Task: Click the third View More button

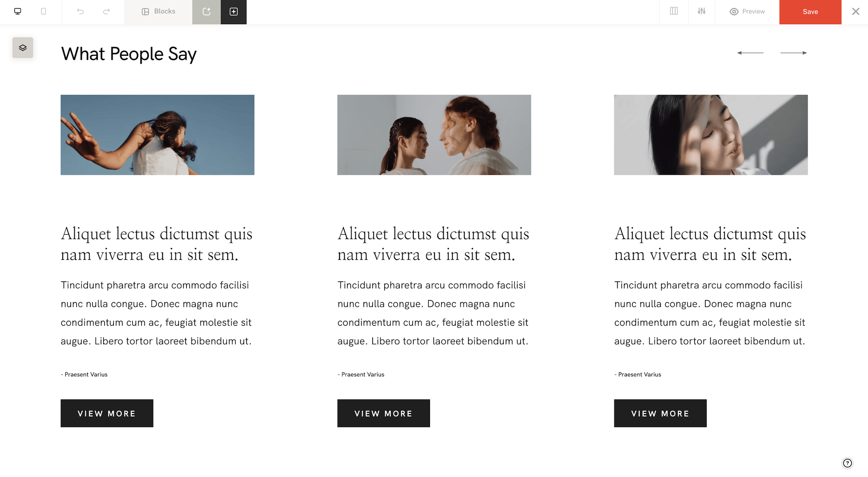Action: tap(660, 413)
